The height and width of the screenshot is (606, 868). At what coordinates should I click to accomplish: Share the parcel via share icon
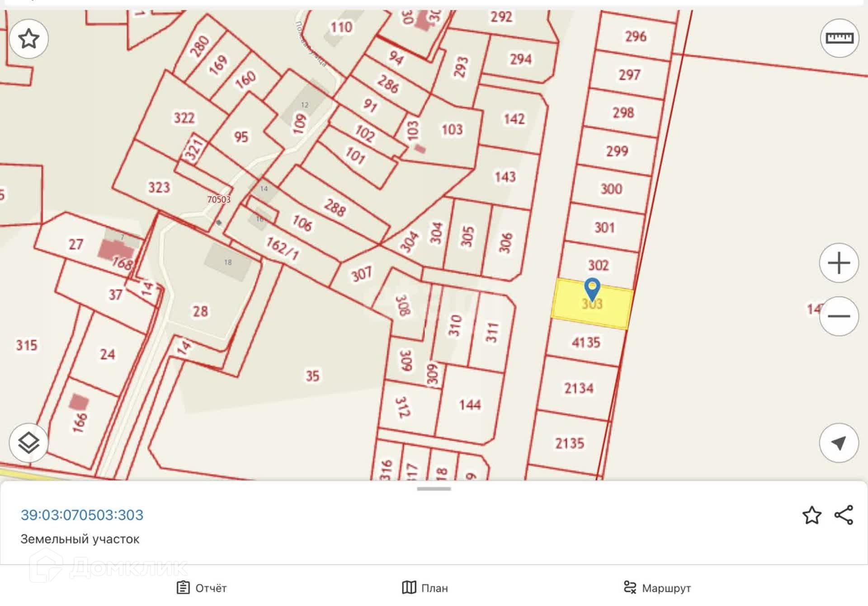tap(844, 515)
